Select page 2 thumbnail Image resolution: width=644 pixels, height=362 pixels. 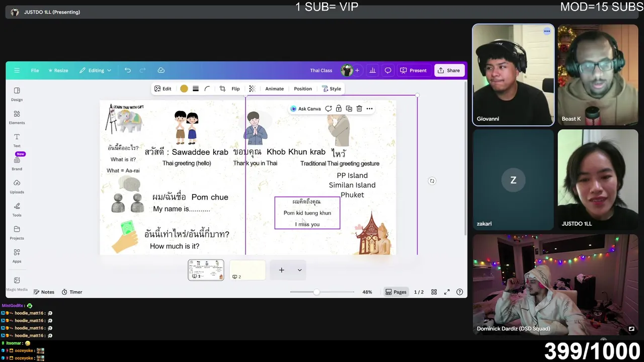[248, 270]
